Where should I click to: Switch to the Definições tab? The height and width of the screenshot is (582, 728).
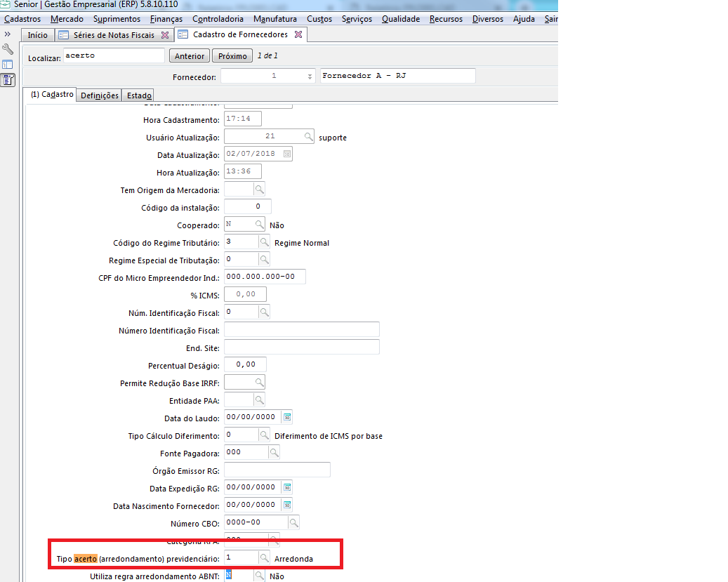[x=99, y=95]
